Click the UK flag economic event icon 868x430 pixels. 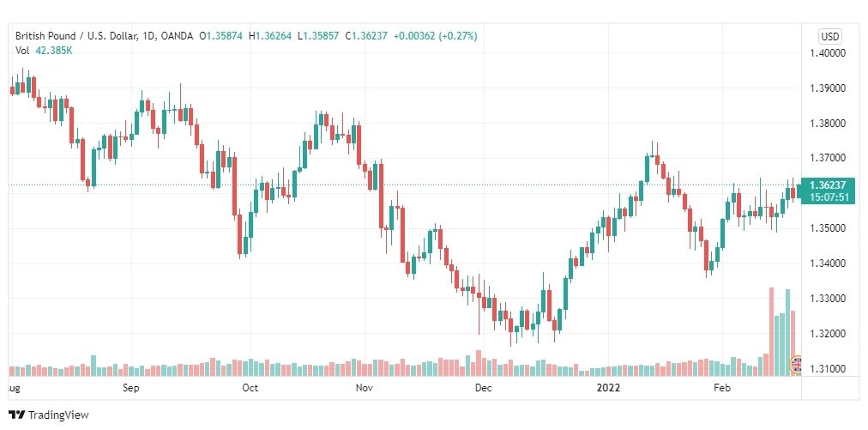796,365
